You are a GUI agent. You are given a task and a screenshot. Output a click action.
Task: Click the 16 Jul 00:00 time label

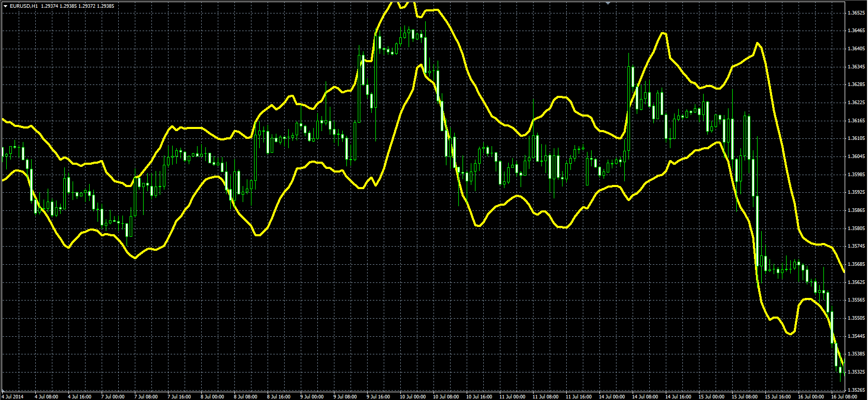[811, 396]
